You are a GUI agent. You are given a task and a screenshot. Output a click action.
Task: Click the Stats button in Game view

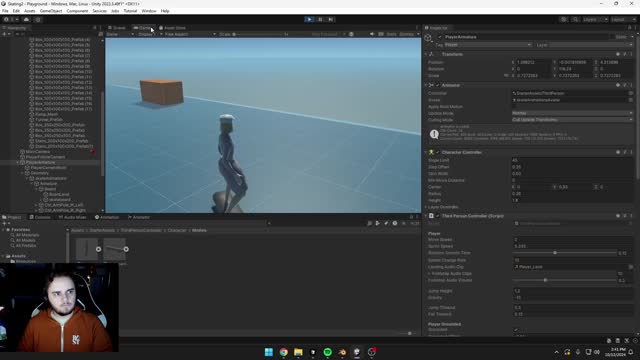point(391,34)
